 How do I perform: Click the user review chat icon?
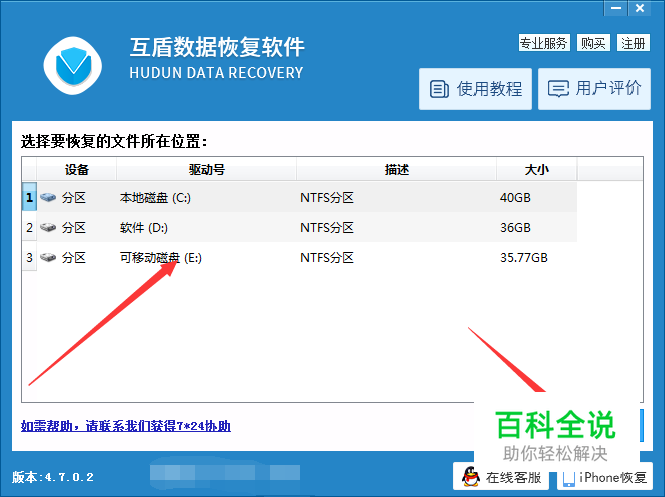(x=559, y=89)
